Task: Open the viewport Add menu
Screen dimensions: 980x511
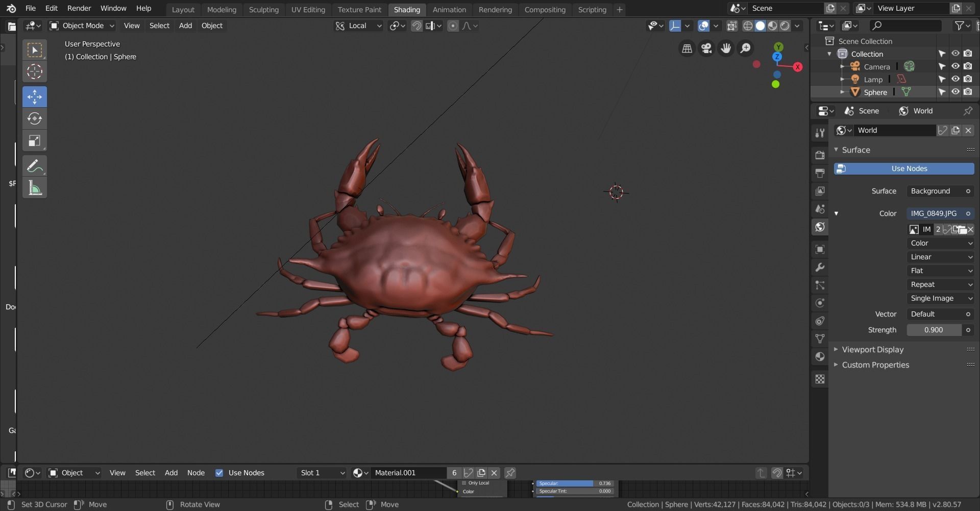Action: [185, 26]
